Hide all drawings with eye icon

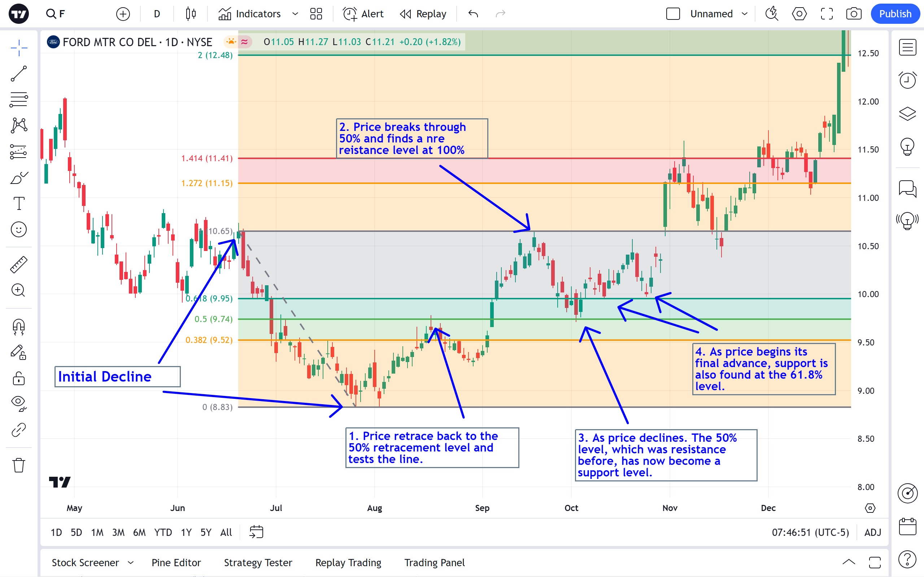click(19, 402)
